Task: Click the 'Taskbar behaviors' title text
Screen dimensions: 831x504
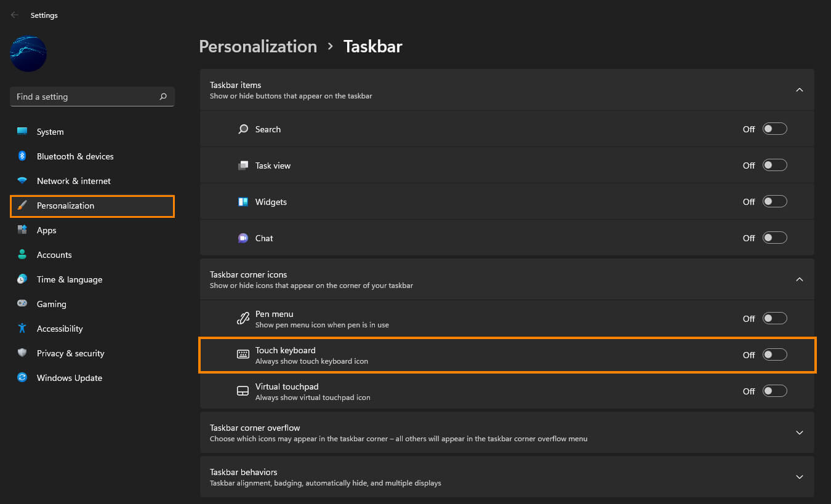Action: pyautogui.click(x=243, y=472)
